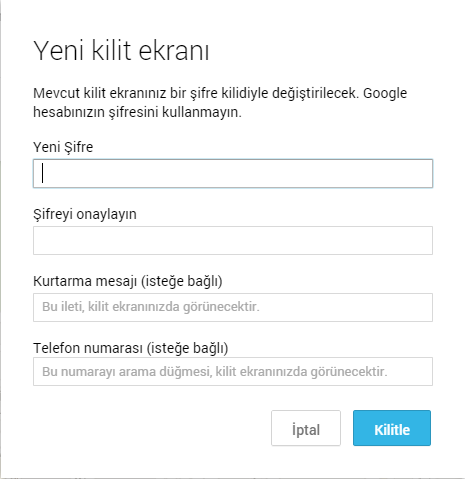Click the word "Google" in the description

(385, 93)
